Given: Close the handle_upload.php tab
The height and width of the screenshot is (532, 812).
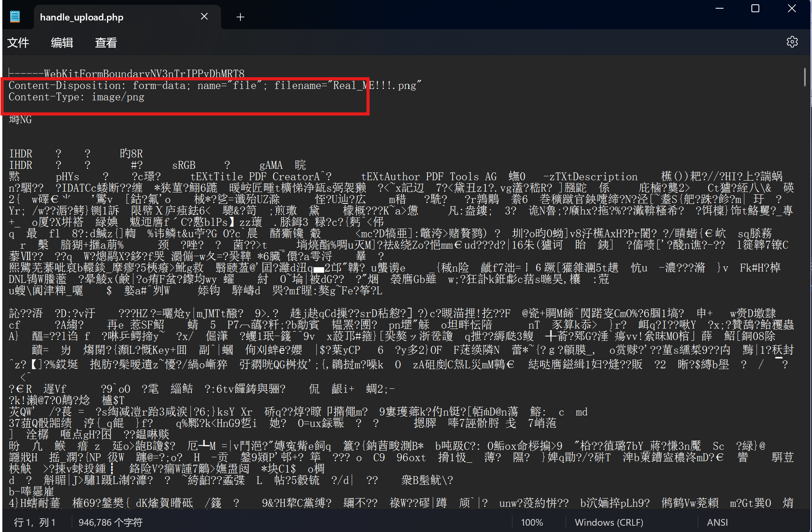Looking at the screenshot, I should (x=204, y=17).
